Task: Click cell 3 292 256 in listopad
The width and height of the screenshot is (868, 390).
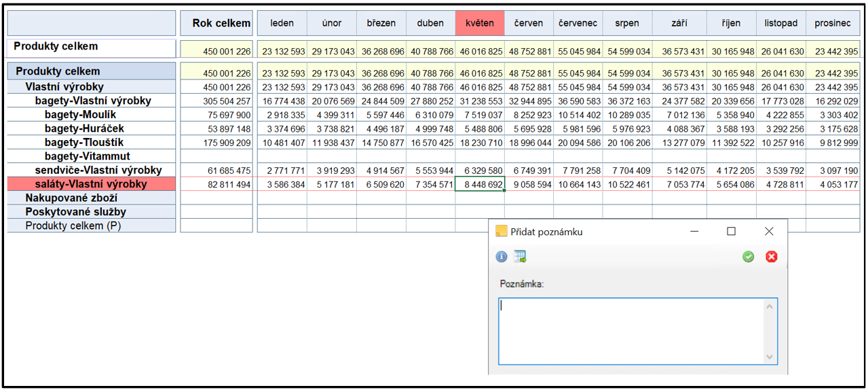Action: [781, 128]
